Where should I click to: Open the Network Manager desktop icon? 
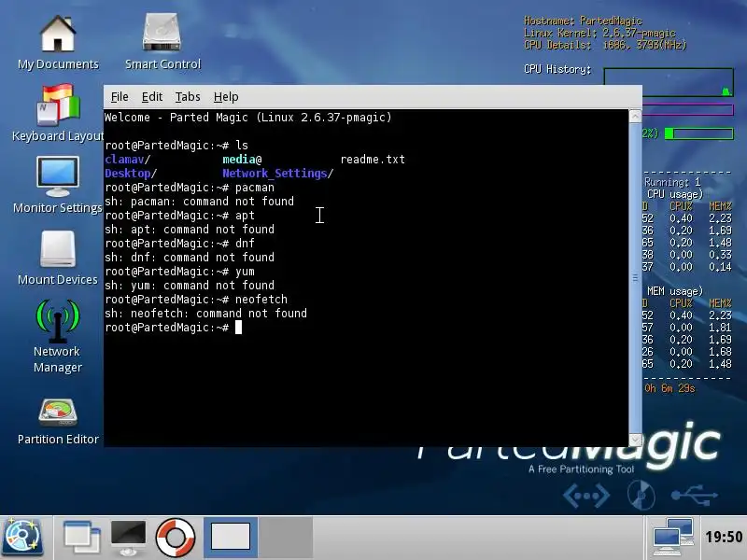pos(58,336)
